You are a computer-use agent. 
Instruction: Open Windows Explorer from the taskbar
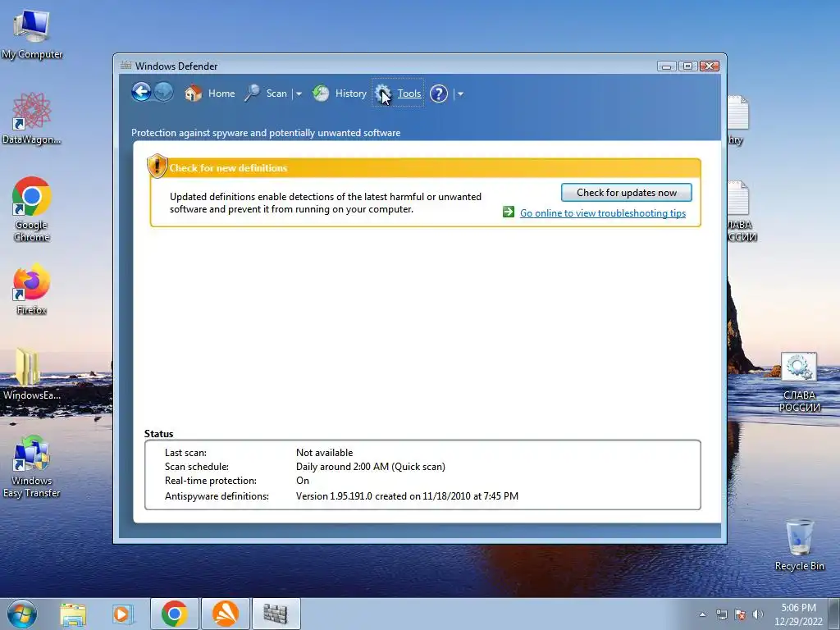tap(73, 614)
